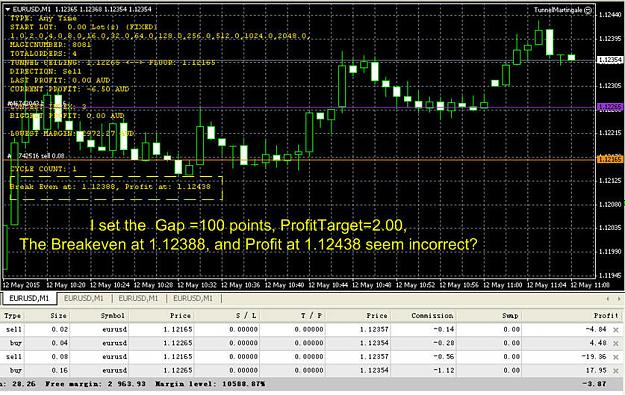Viewport: 625px width, 395px height.
Task: Click the 'TOTALORDERS: 4' chart label
Action: [43, 53]
